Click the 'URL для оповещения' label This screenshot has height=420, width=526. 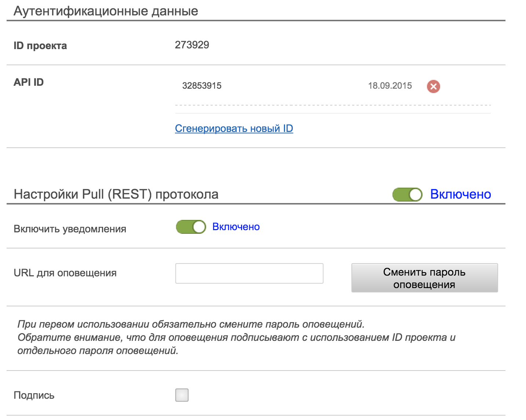(65, 273)
